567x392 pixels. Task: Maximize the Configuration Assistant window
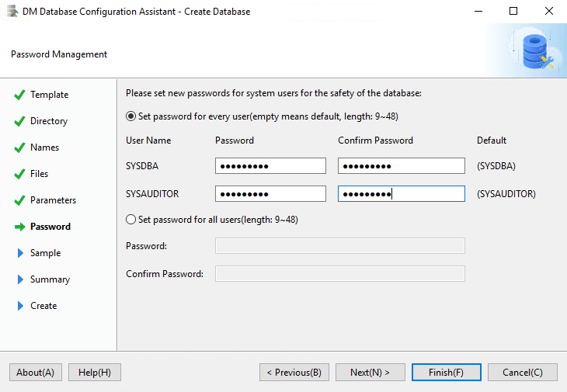click(513, 11)
